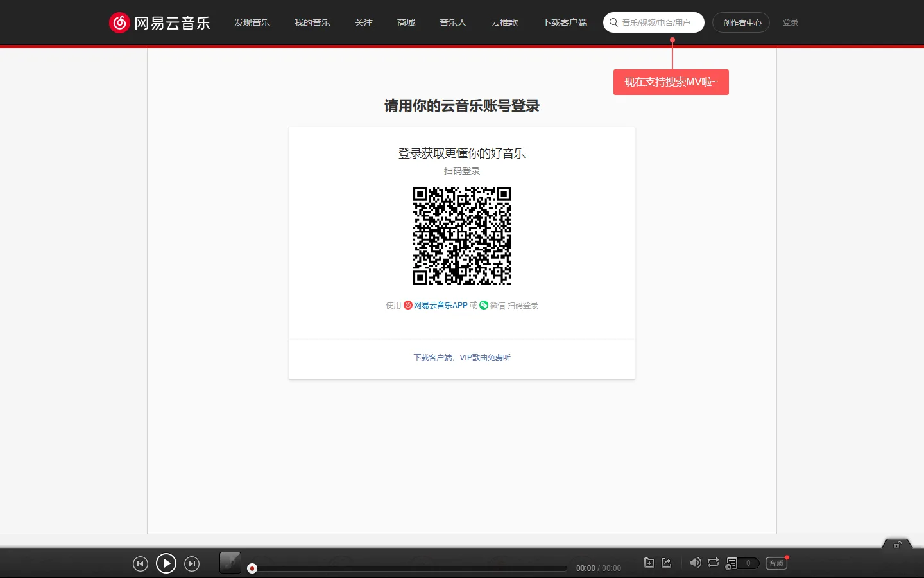Click the NetEase Cloud Music logo

(x=160, y=22)
